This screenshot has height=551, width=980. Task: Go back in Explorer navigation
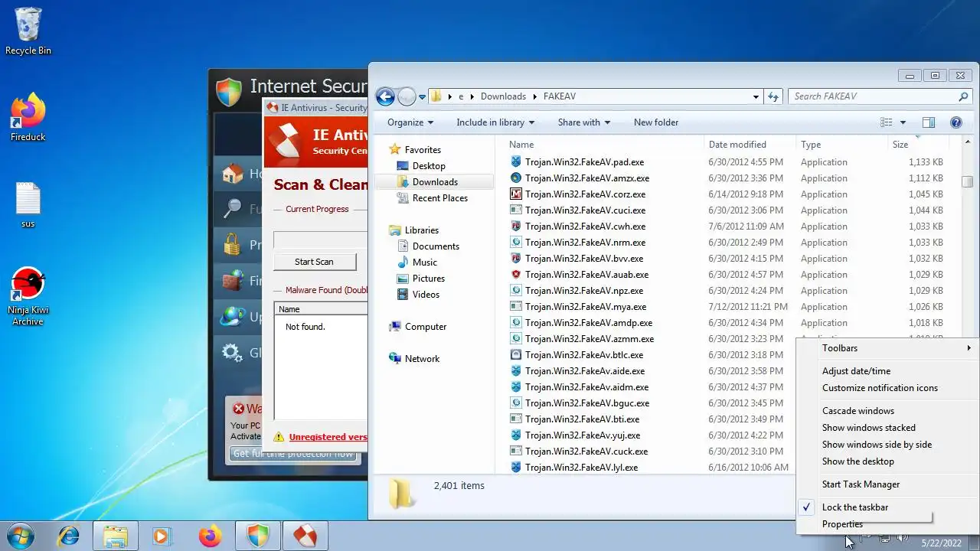385,96
